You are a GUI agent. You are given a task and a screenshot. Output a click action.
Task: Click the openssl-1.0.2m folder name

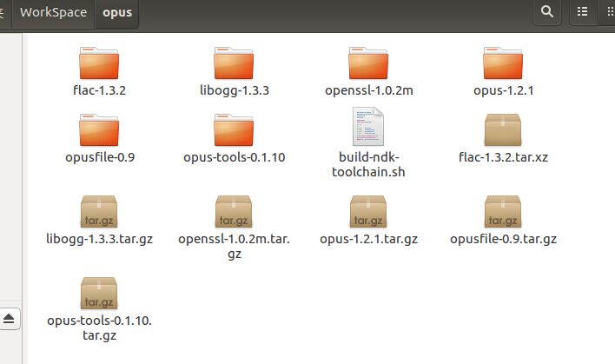[x=369, y=90]
